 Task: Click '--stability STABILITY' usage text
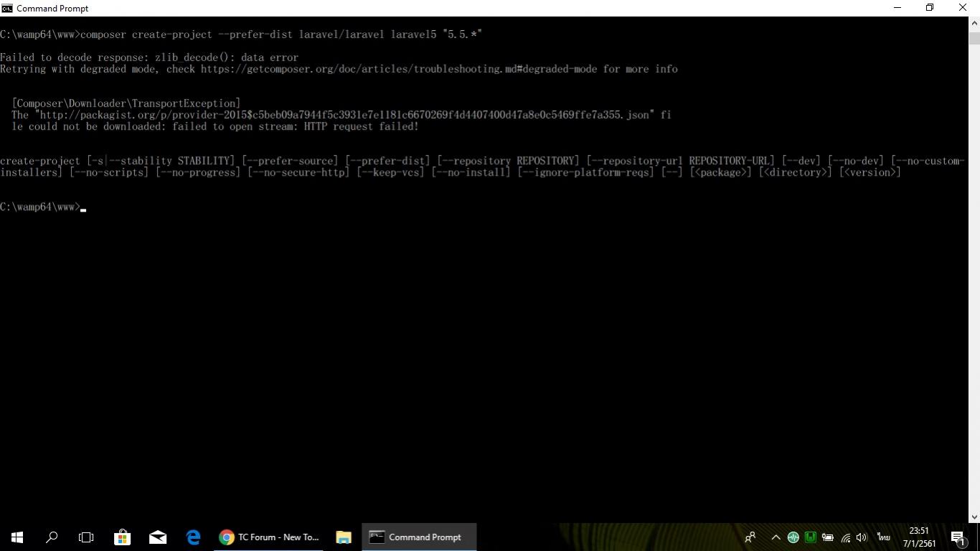click(x=169, y=161)
